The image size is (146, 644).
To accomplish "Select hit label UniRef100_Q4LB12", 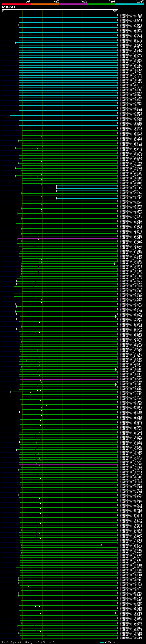I will 131,77.
